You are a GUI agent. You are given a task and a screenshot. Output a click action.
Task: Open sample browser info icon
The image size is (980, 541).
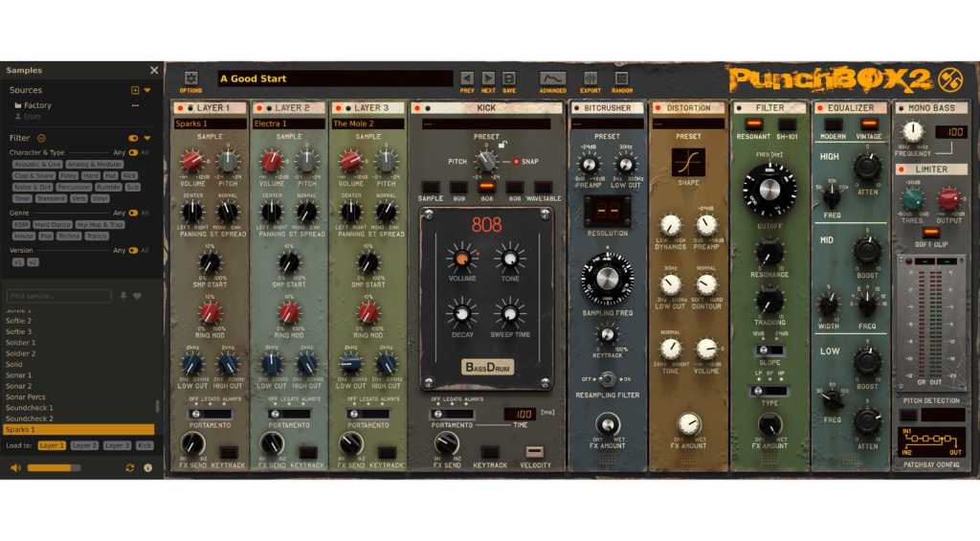pos(148,468)
